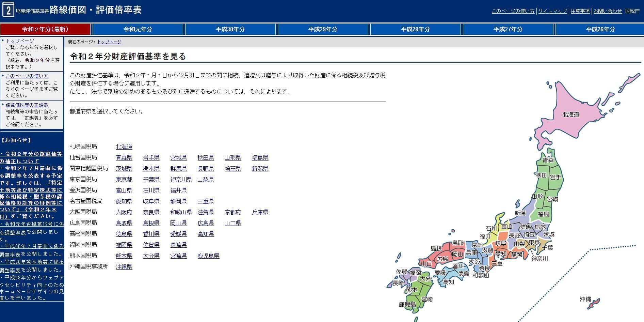Select the 新潟県 link
Viewport: 644px width, 322px height.
(x=260, y=169)
